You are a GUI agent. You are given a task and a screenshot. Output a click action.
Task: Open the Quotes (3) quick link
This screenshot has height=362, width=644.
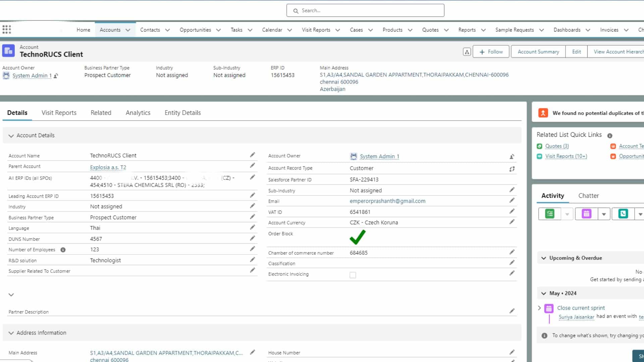[x=557, y=146]
